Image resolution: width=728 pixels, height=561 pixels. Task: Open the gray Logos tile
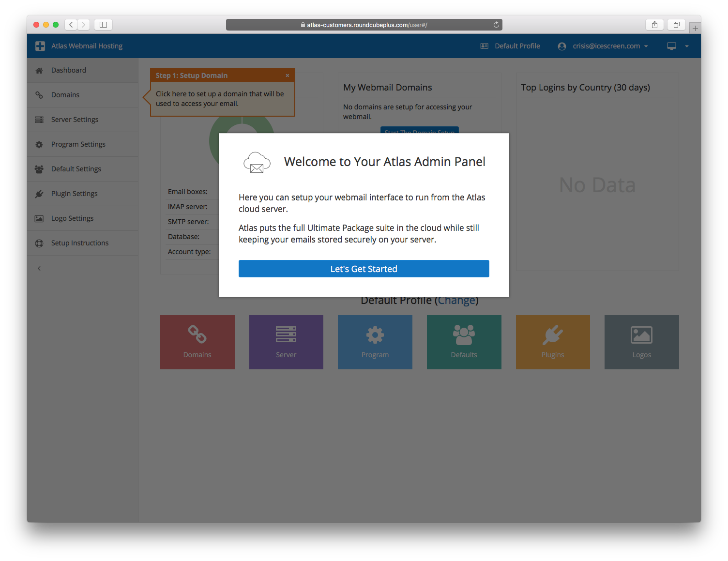click(642, 342)
